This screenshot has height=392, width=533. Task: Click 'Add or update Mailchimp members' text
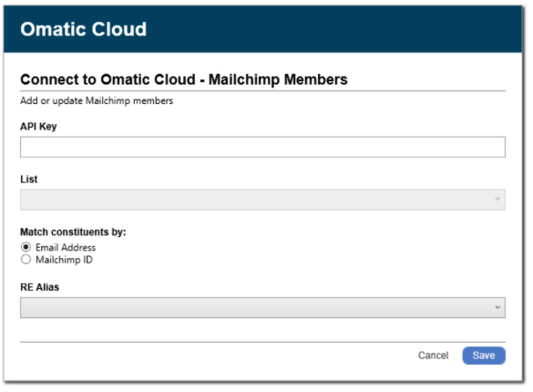pyautogui.click(x=97, y=100)
